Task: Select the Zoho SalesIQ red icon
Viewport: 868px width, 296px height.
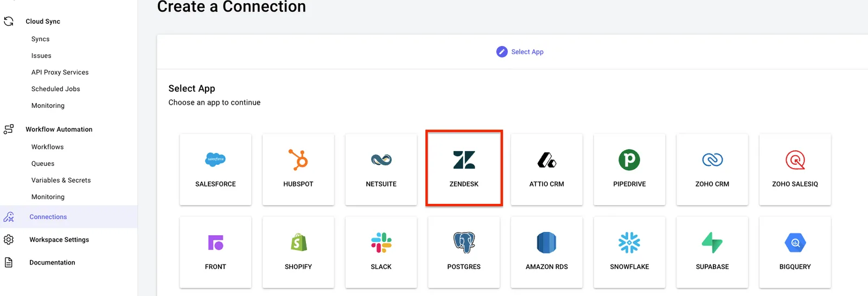Action: pyautogui.click(x=795, y=160)
